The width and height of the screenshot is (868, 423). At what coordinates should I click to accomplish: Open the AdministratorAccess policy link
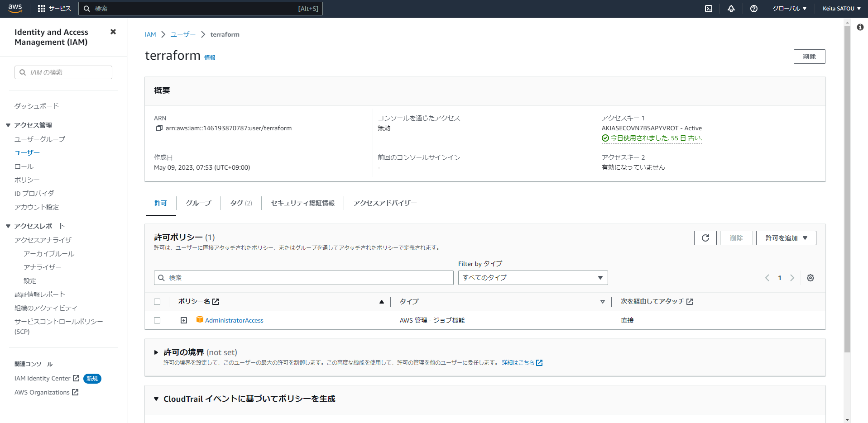point(234,320)
